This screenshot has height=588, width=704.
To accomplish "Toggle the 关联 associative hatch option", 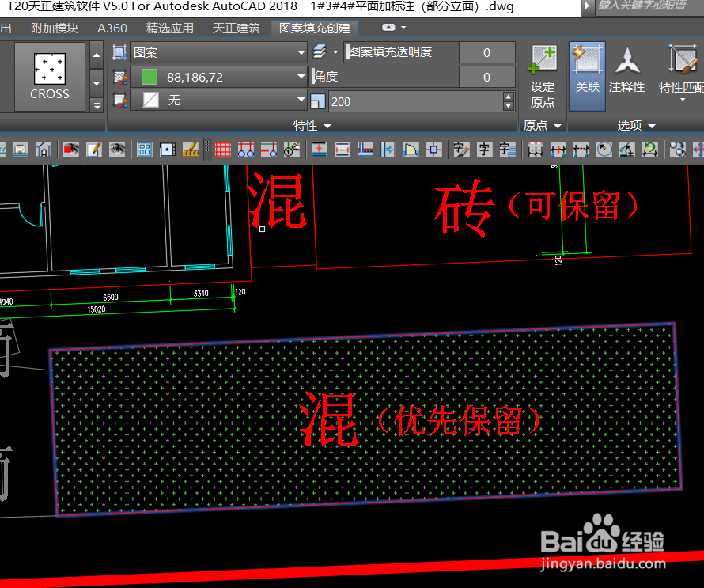I will (x=587, y=76).
